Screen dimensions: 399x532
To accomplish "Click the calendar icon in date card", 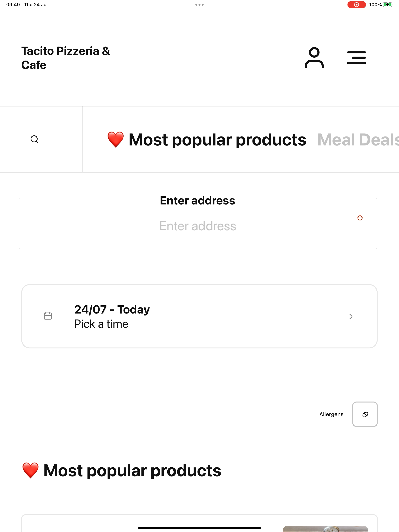I will click(x=48, y=316).
